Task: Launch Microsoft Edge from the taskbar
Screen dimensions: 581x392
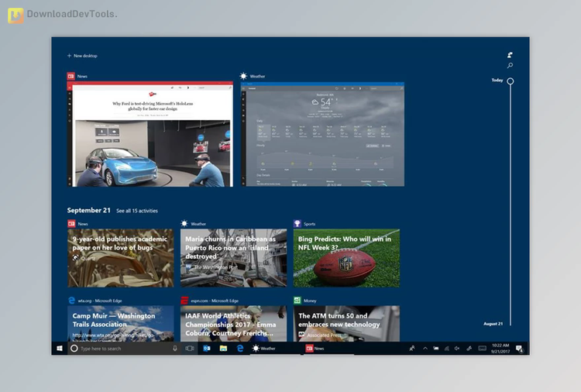Action: click(x=240, y=349)
